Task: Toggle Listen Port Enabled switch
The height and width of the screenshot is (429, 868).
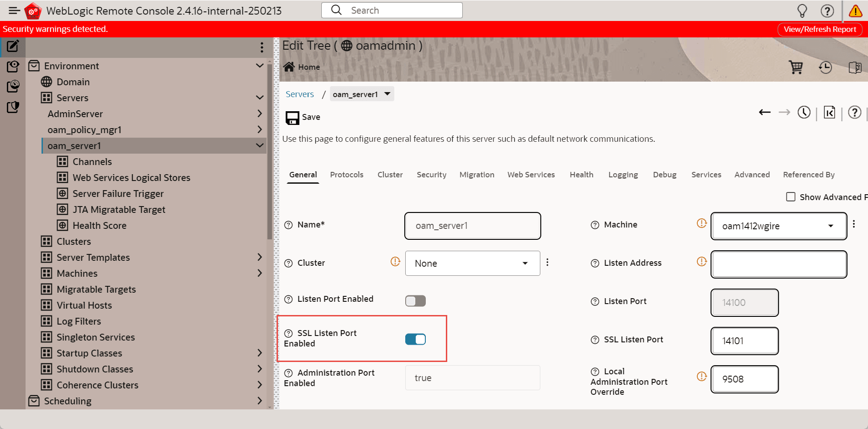Action: click(x=415, y=301)
